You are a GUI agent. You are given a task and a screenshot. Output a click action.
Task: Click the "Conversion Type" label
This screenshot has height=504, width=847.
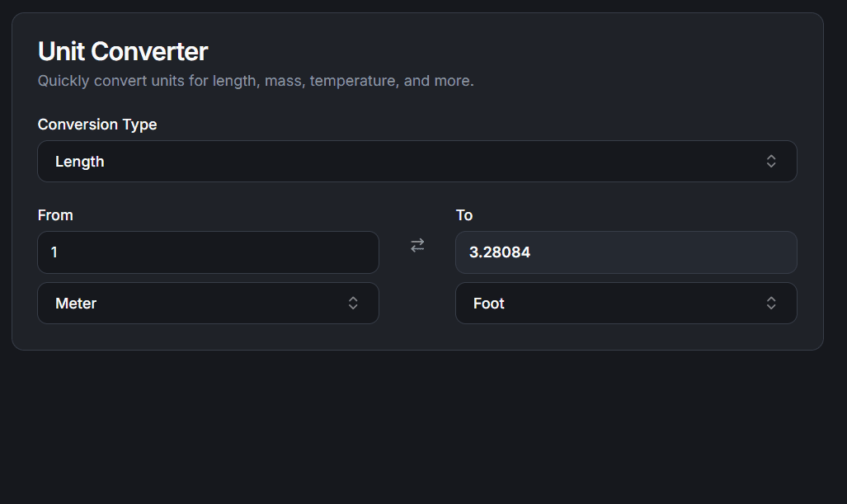[97, 125]
